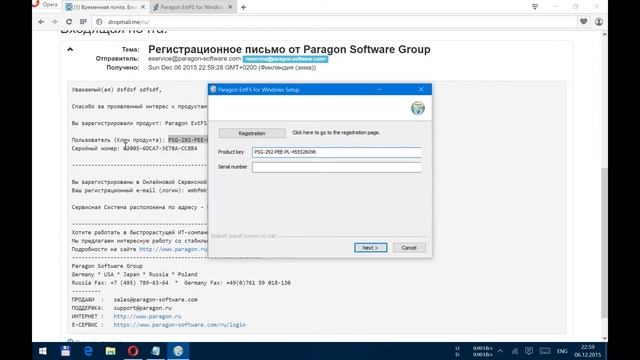This screenshot has width=640, height=360.
Task: Click sales@paragon-software.com address
Action: point(156,300)
